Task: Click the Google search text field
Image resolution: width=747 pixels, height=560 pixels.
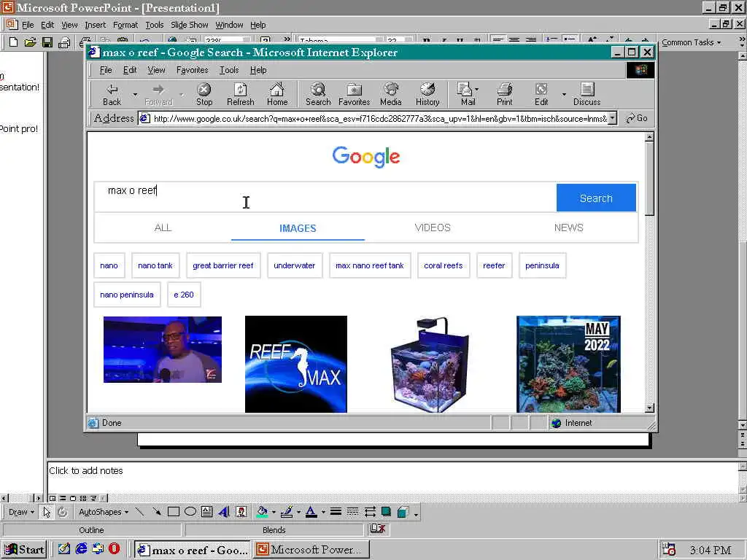Action: [325, 197]
